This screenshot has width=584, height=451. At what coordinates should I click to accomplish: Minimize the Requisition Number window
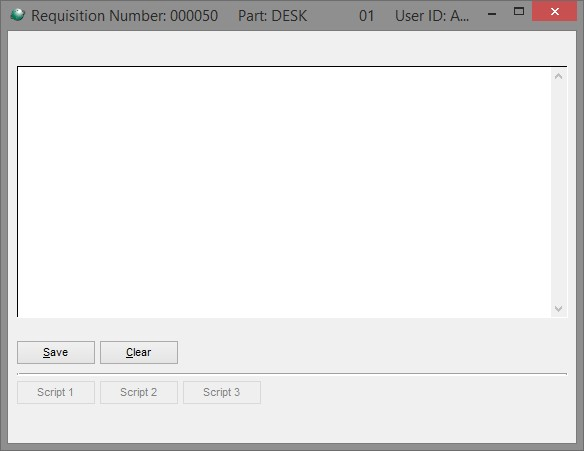(492, 14)
